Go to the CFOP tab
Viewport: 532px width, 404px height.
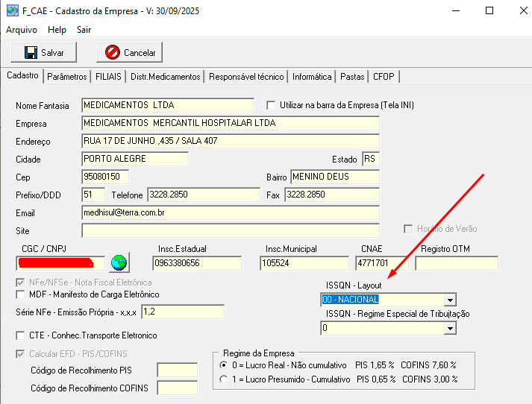pos(384,77)
